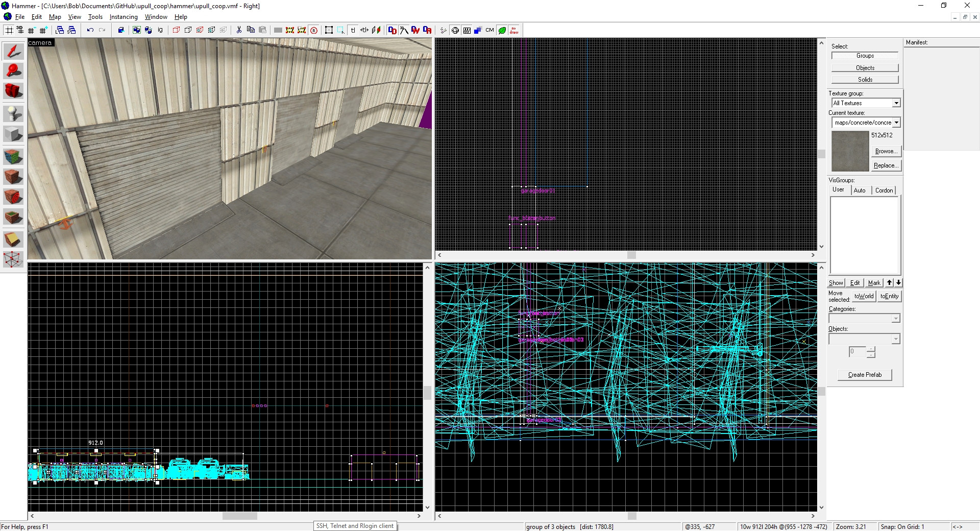980x531 pixels.
Task: Click the Carve with selected objects icon
Action: 121,30
